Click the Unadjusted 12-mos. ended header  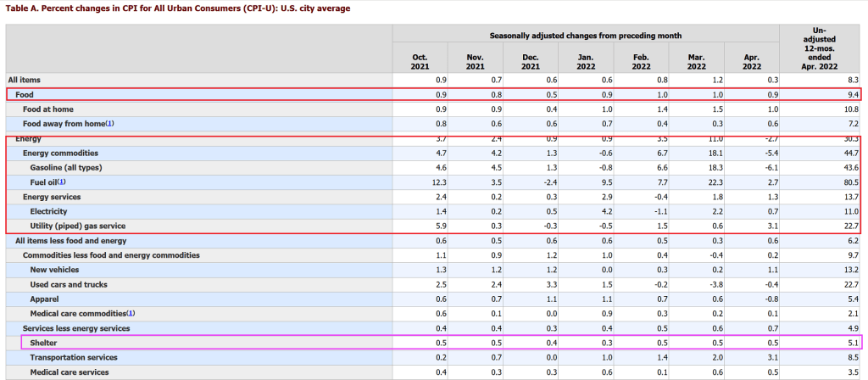coord(820,47)
